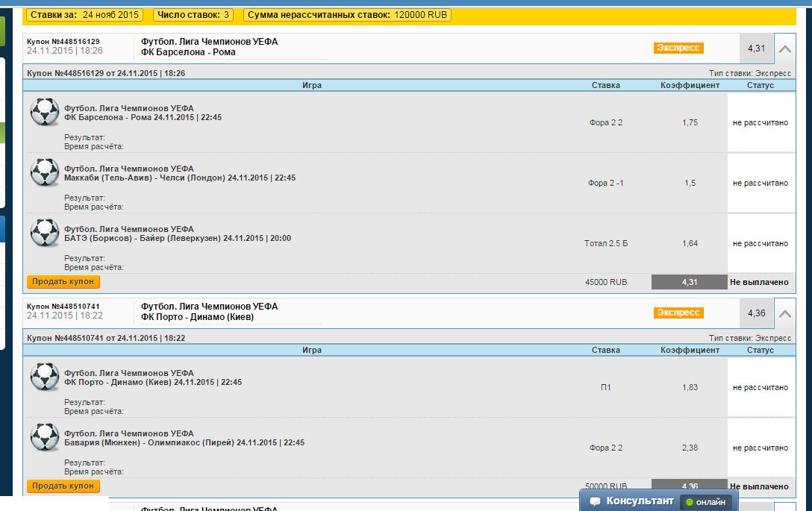The image size is (812, 511).
Task: Click Тотал 2.5 Б bet for БАТЭ - Байер
Action: (x=606, y=243)
